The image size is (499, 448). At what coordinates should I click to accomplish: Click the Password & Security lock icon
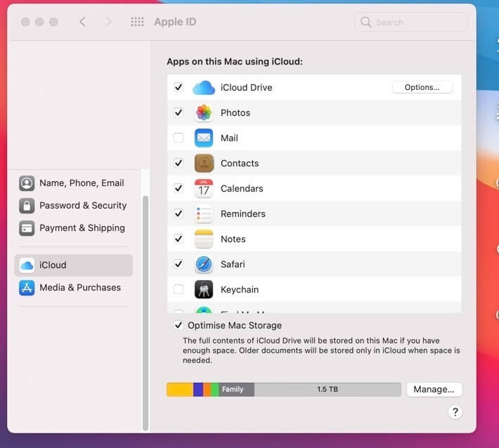(27, 206)
